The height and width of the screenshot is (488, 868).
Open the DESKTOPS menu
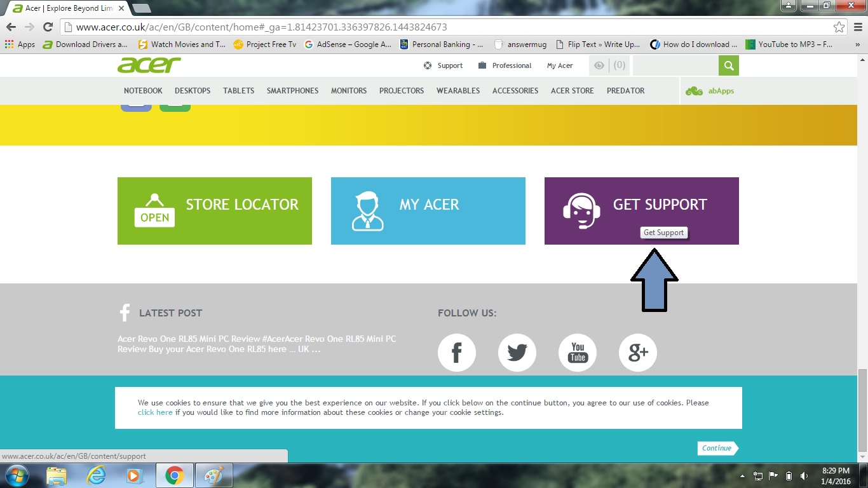[193, 91]
